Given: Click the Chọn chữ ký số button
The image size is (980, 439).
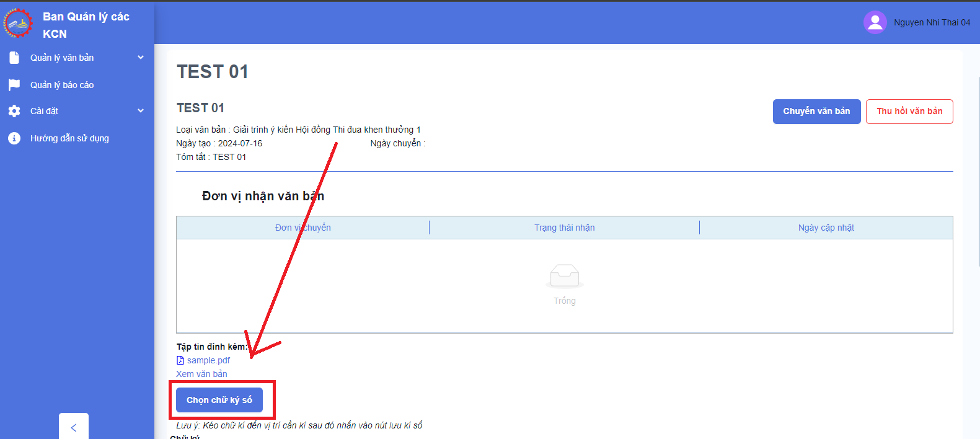Looking at the screenshot, I should [219, 400].
